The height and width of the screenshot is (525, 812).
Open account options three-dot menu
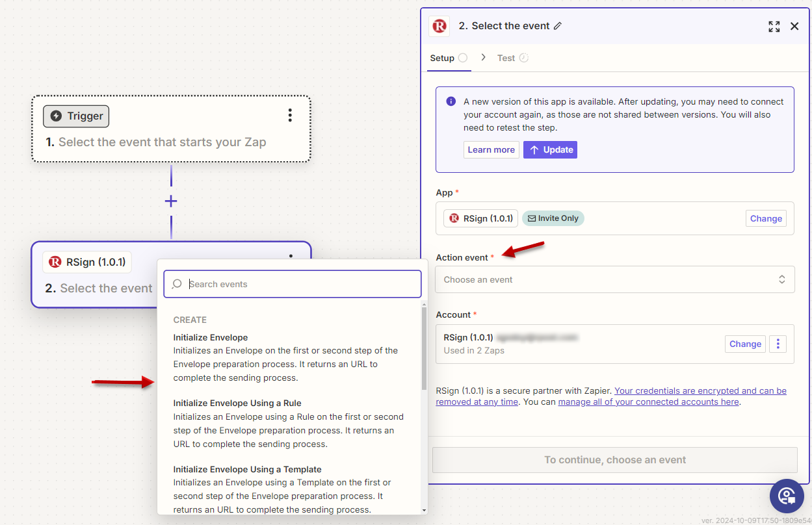[778, 344]
